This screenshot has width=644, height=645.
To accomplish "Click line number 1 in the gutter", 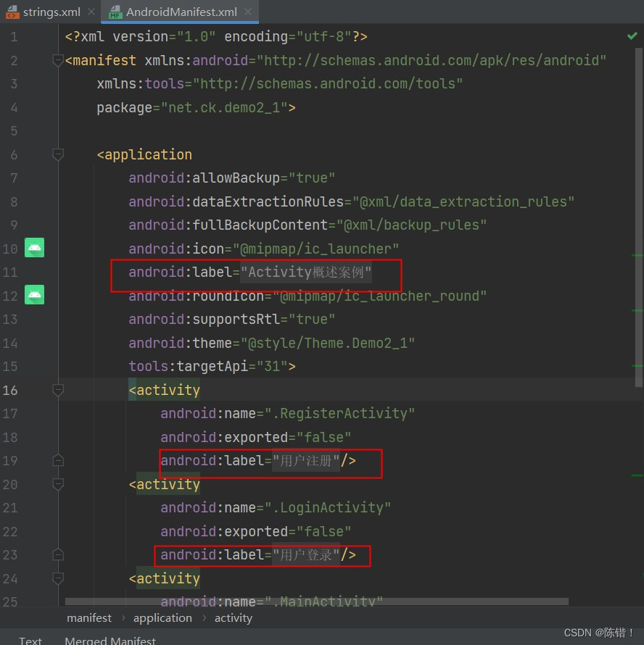I will pos(14,37).
